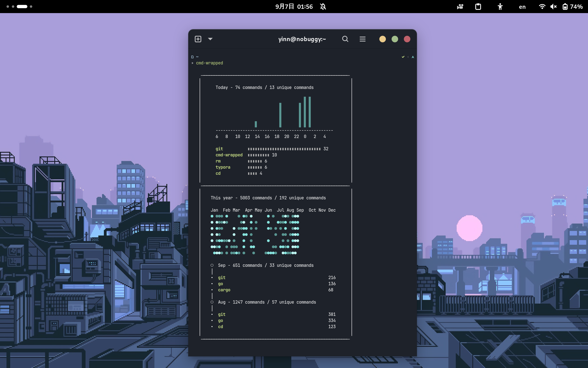Click the cmd-wrapped command text at prompt
Viewport: 588px width, 368px height.
click(209, 63)
